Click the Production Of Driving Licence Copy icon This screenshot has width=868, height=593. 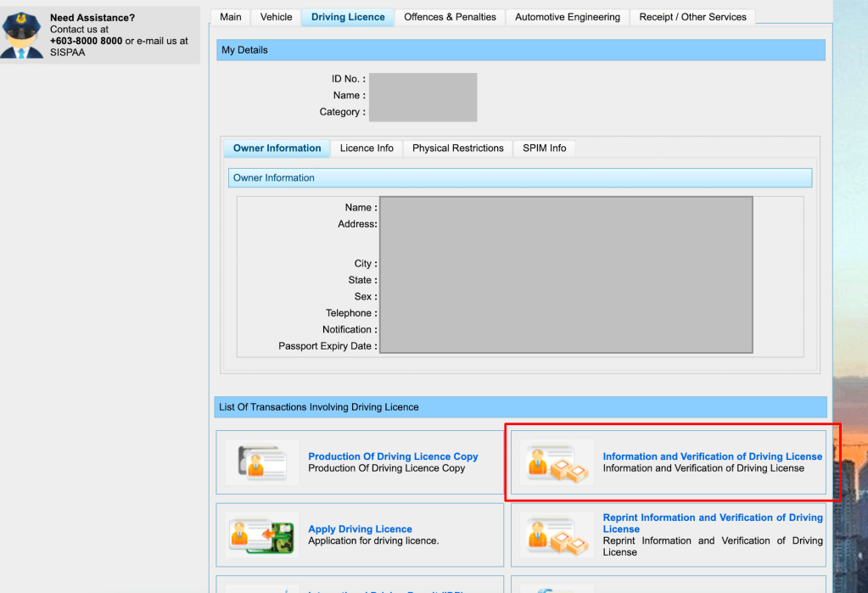coord(261,462)
